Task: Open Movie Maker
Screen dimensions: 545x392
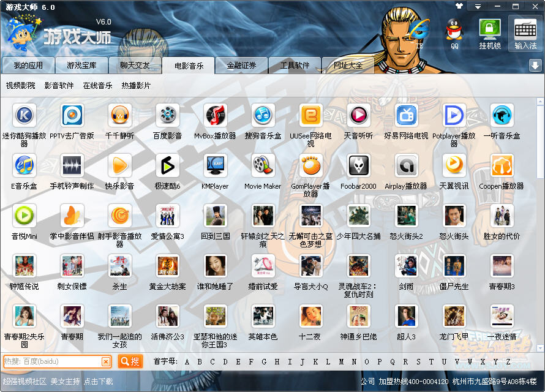Action: pos(263,165)
